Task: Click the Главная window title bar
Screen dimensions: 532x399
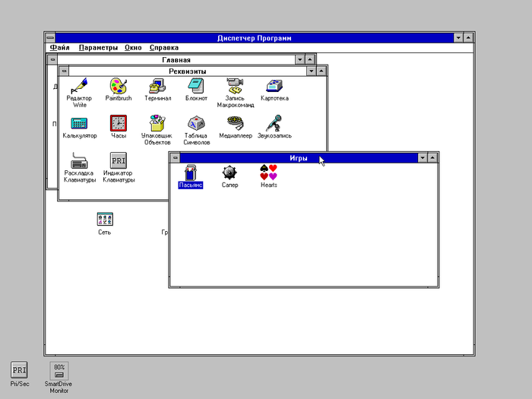Action: (176, 59)
